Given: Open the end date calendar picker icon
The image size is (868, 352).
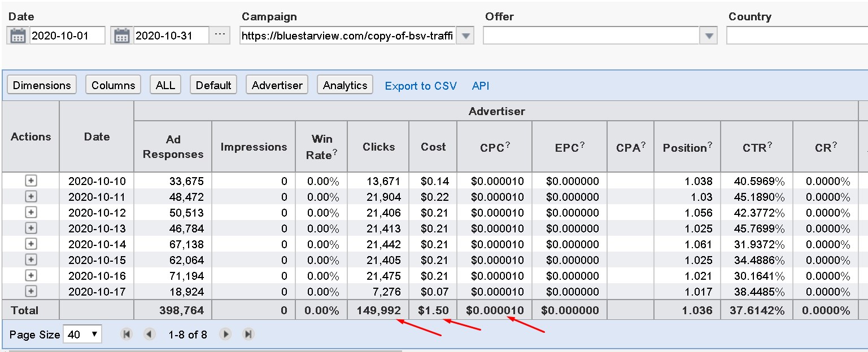Looking at the screenshot, I should (122, 36).
